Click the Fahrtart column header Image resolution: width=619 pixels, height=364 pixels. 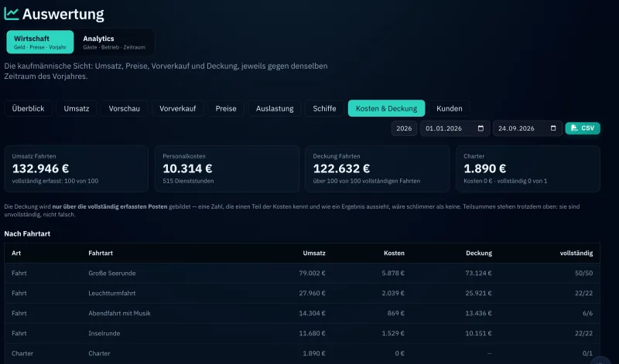[101, 253]
